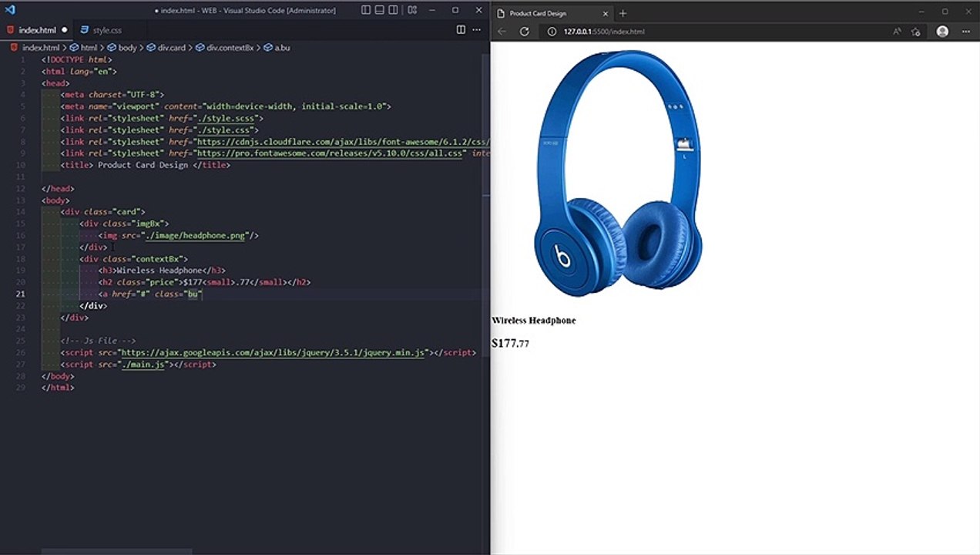Open editor More Actions ellipsis menu

click(478, 30)
